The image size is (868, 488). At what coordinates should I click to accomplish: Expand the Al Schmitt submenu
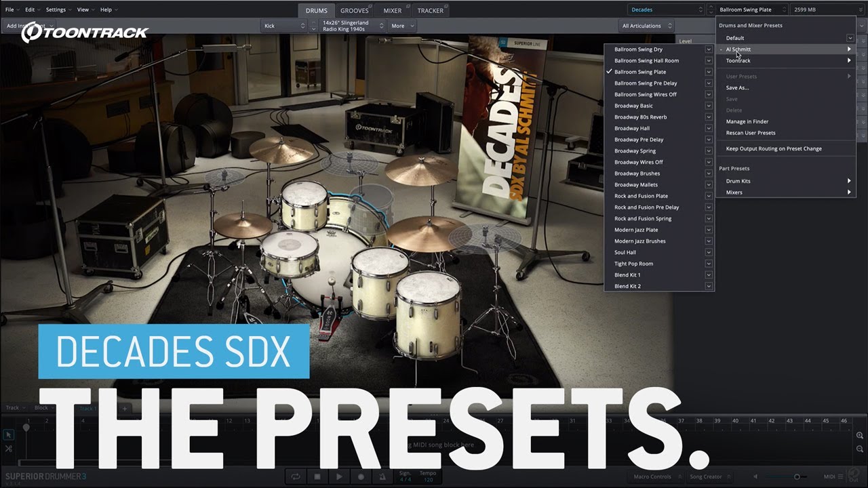(x=785, y=49)
